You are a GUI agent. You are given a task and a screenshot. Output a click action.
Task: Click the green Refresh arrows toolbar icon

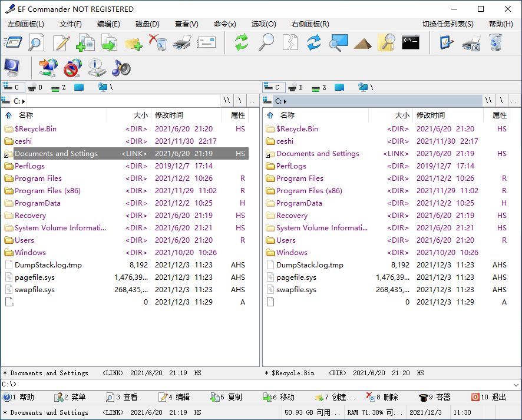click(242, 42)
